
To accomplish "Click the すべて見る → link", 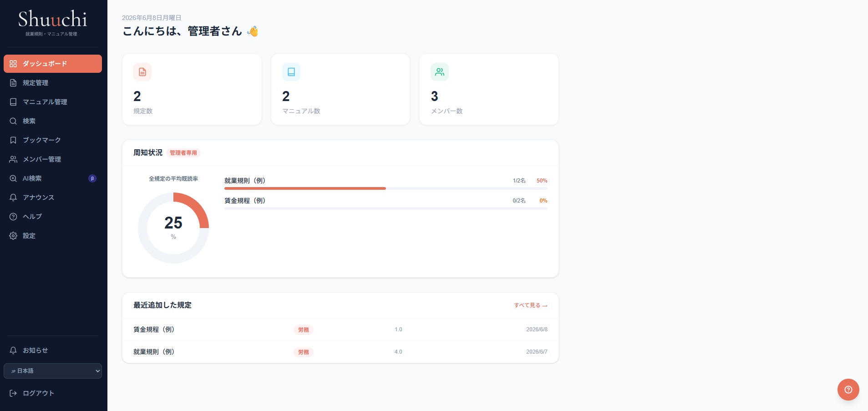I will pyautogui.click(x=531, y=305).
